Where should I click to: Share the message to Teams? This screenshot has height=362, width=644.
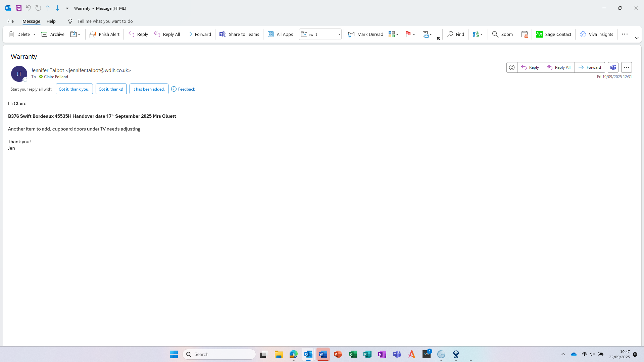(x=239, y=34)
